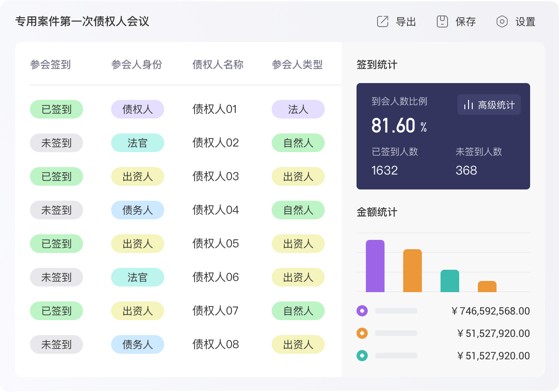Click 自然人 type tag in 债权人07 row
Image resolution: width=560 pixels, height=392 pixels.
pos(298,311)
